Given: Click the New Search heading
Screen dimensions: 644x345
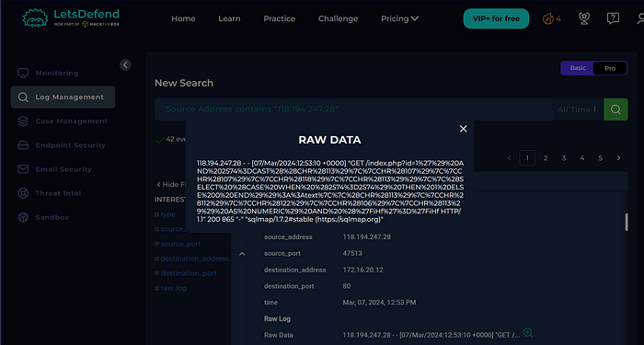Looking at the screenshot, I should pyautogui.click(x=184, y=83).
